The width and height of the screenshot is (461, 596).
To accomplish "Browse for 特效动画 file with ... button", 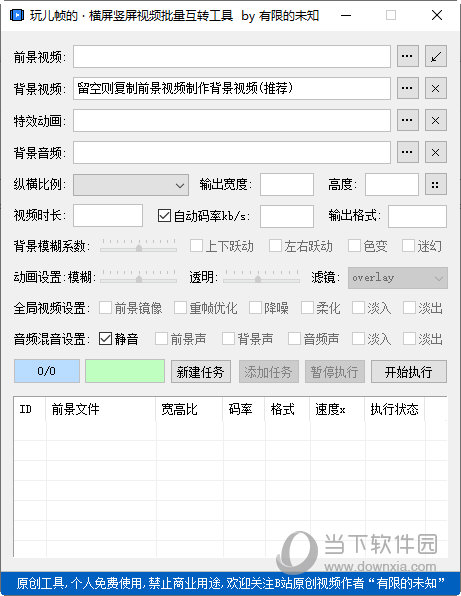I will 407,120.
